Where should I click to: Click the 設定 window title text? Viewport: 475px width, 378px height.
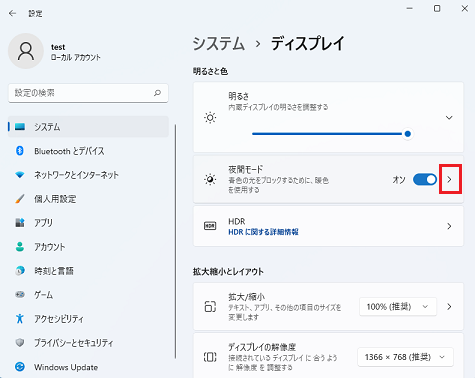(35, 13)
